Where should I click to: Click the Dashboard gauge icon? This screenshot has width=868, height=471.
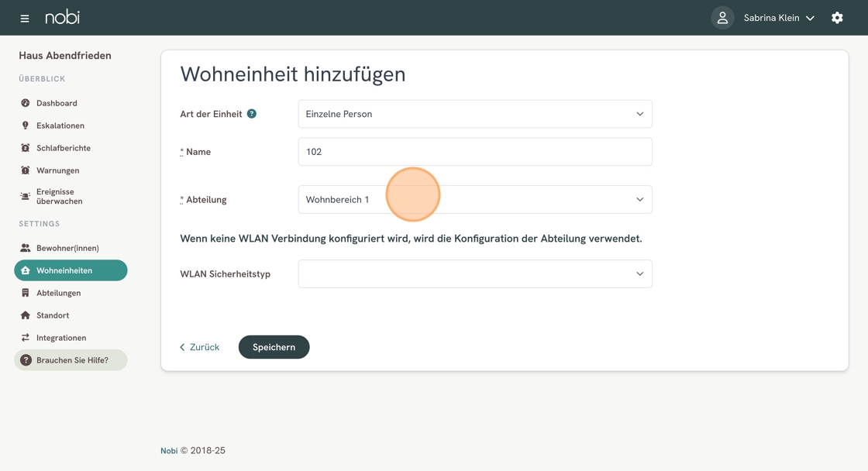click(x=26, y=103)
